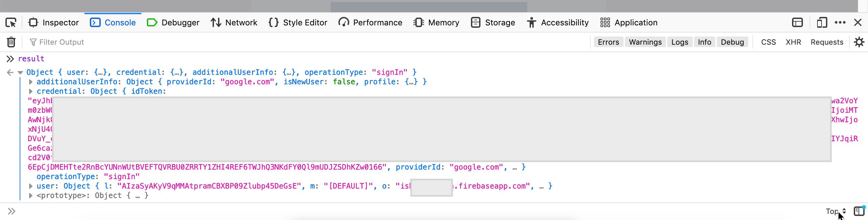Open the Performance tab
868x220 pixels.
coord(370,23)
